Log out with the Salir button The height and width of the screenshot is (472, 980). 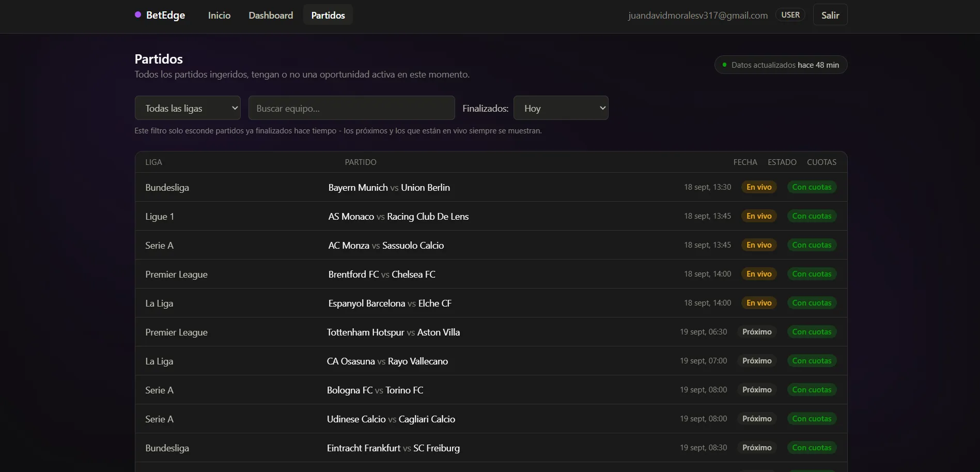(830, 15)
